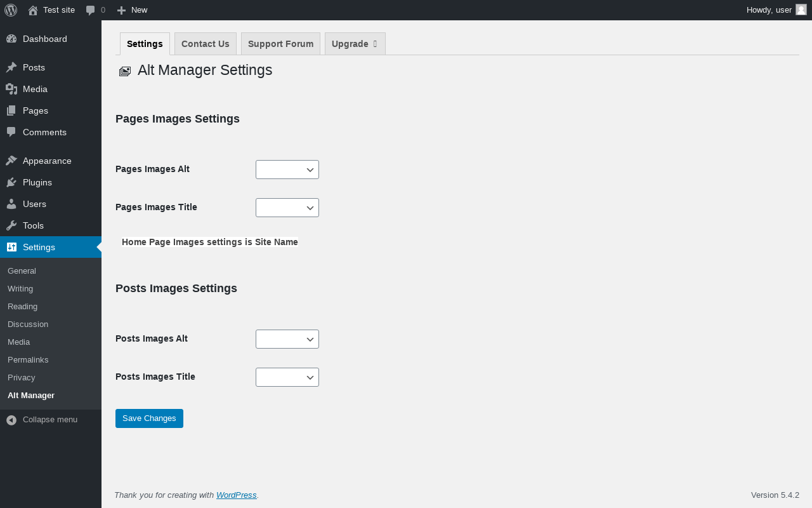Click the New label in admin bar

(140, 10)
